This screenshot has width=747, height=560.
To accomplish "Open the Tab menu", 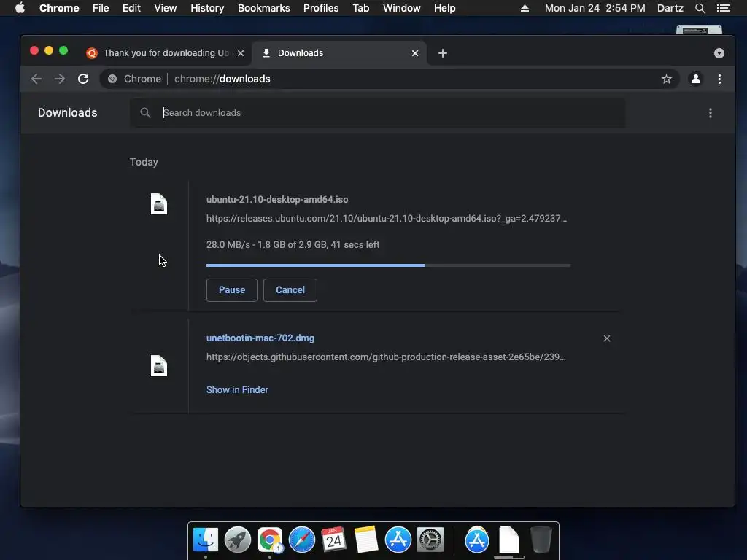I will [360, 8].
